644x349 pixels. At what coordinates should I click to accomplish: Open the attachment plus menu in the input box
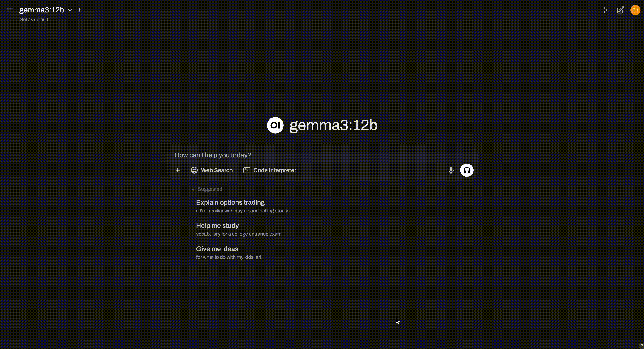[177, 170]
